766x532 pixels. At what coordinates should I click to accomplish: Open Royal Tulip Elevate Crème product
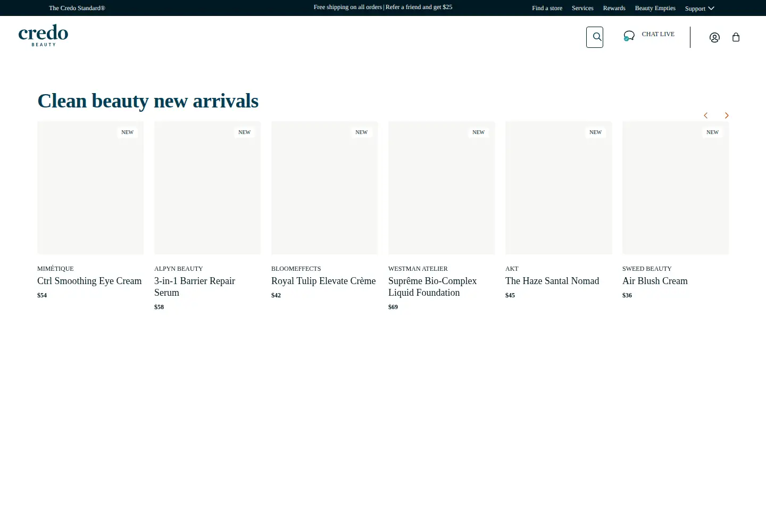point(323,281)
